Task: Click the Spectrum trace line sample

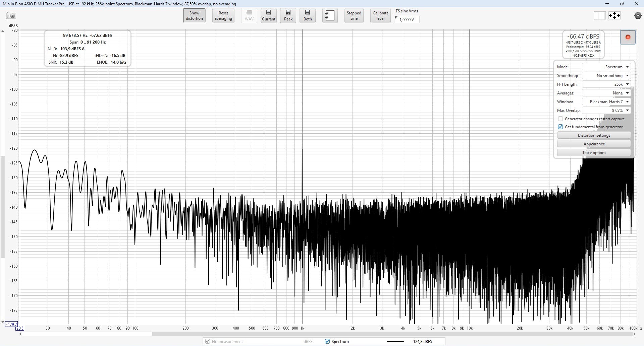Action: coord(395,342)
